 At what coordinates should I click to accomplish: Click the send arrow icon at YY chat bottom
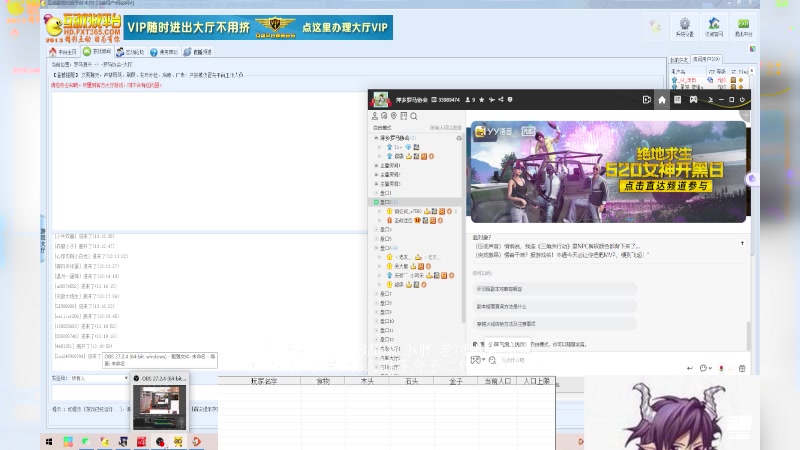tap(689, 368)
